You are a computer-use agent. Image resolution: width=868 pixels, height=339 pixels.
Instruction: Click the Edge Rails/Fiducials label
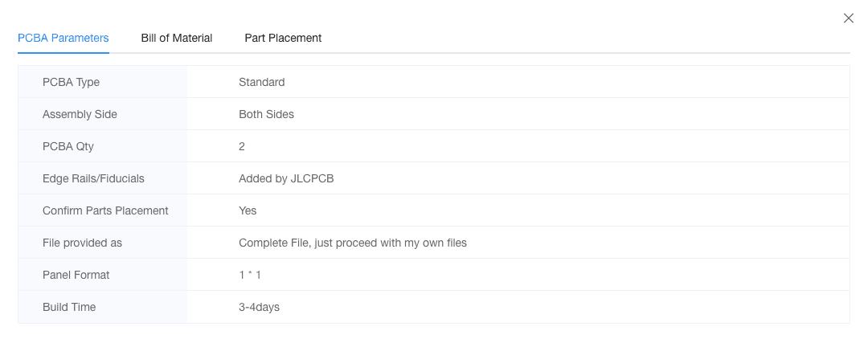[93, 178]
